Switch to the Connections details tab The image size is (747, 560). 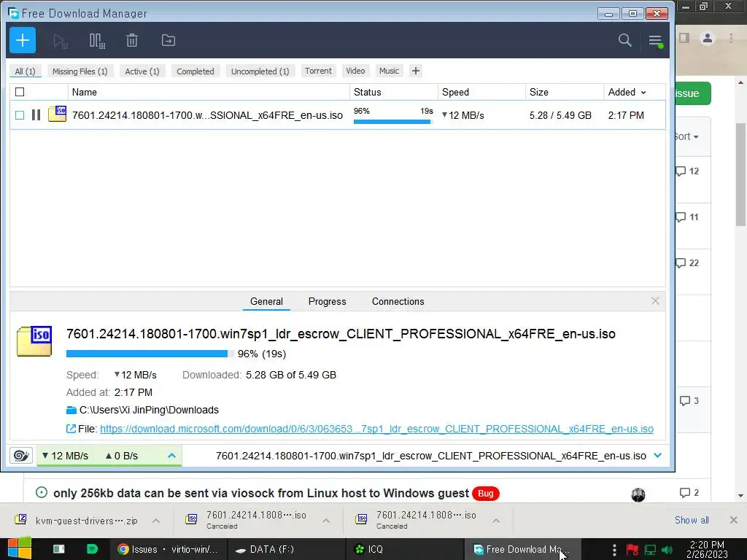[x=398, y=301]
